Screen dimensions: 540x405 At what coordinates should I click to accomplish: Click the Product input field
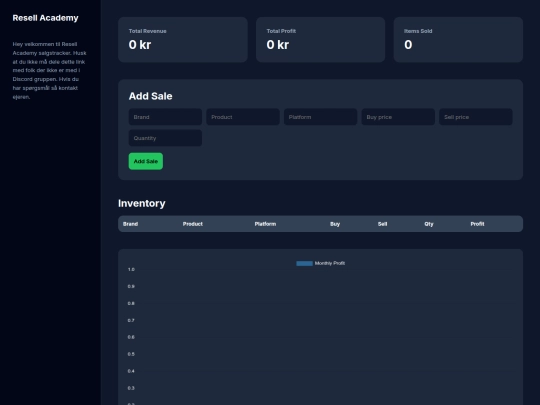point(243,117)
